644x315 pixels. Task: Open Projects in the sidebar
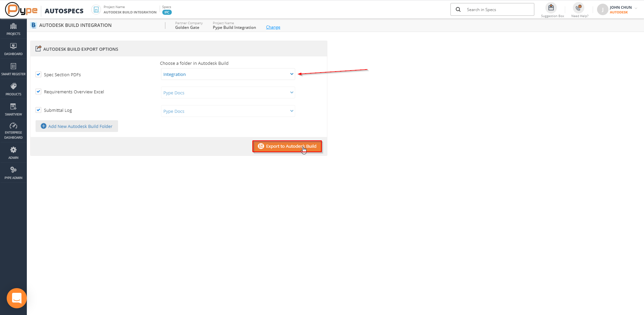13,29
